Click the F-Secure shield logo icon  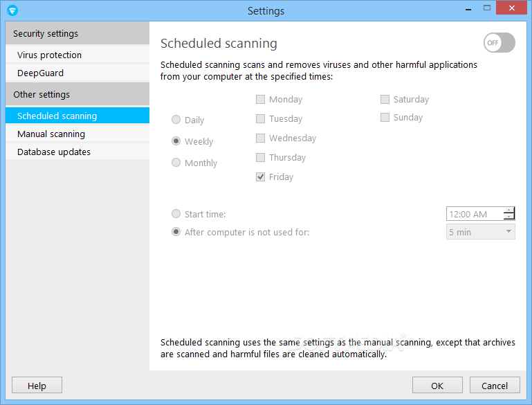pyautogui.click(x=12, y=10)
